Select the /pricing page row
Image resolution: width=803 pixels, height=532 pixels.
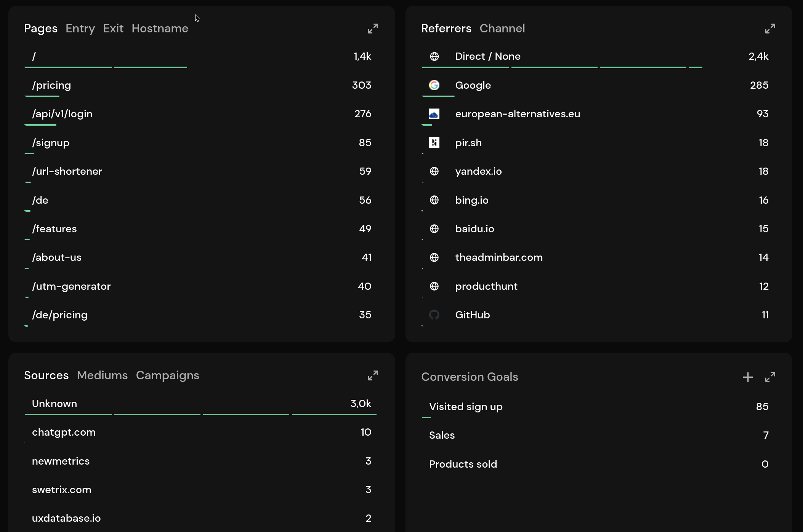click(x=51, y=85)
